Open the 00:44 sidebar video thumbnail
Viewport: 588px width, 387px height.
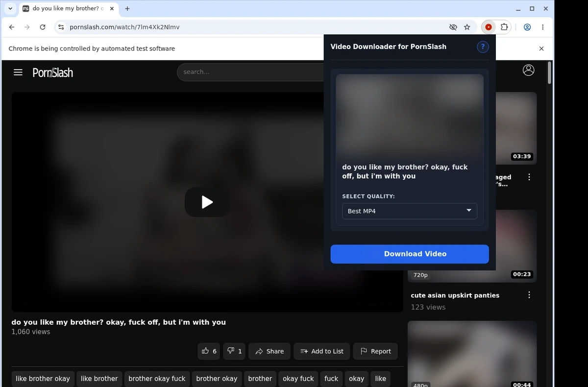click(x=472, y=354)
